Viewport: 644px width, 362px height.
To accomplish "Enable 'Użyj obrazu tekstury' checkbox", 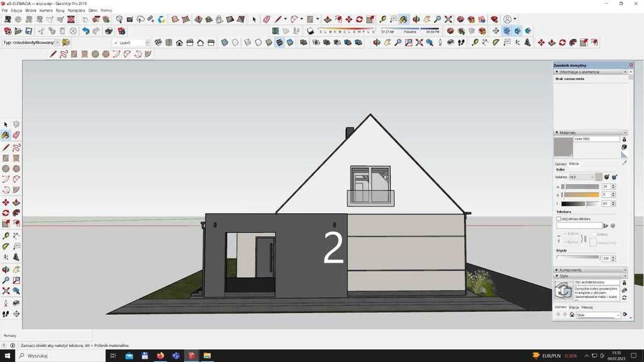I will (x=558, y=219).
